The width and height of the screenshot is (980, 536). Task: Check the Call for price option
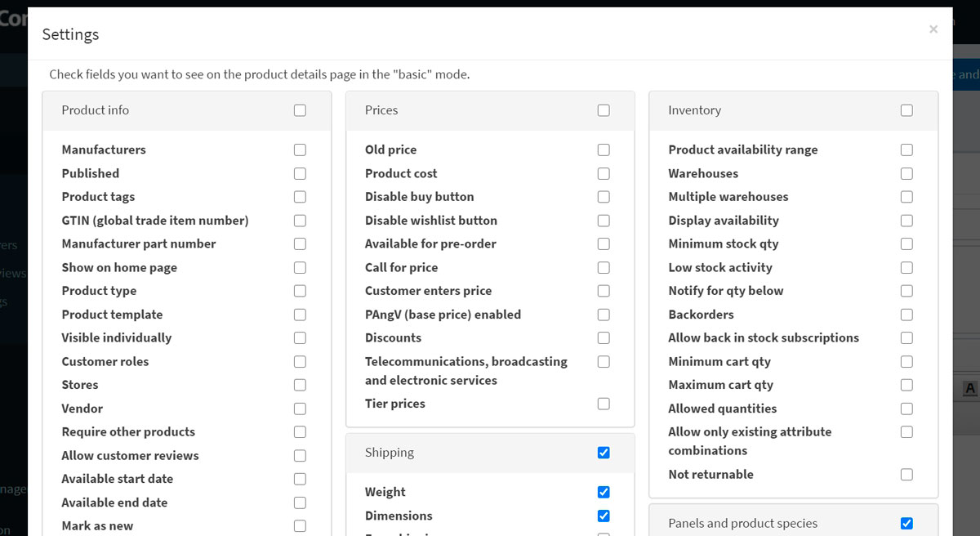(x=604, y=268)
